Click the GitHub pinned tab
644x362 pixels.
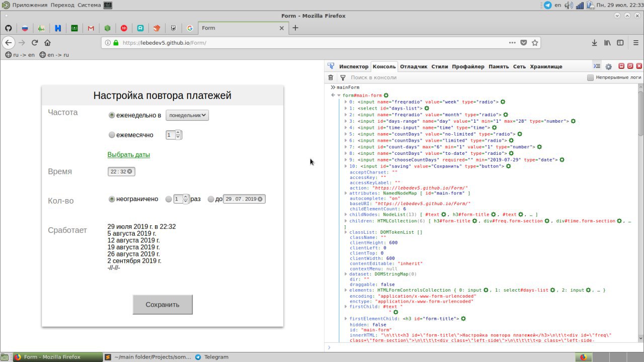coord(9,28)
